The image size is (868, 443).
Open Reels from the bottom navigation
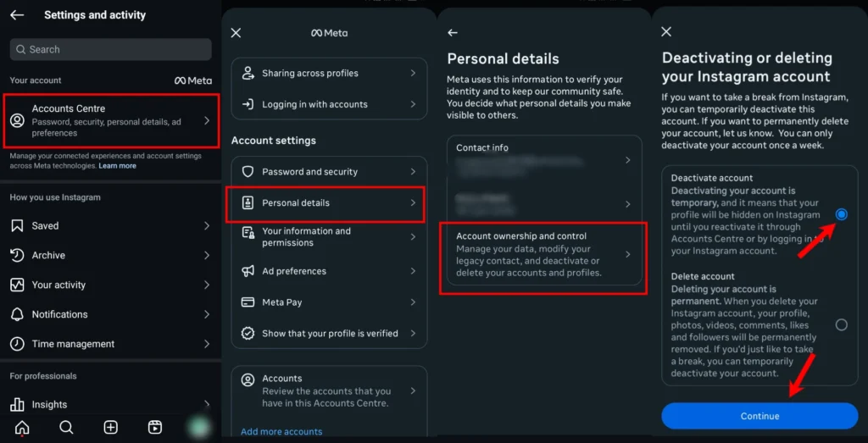[x=155, y=427]
